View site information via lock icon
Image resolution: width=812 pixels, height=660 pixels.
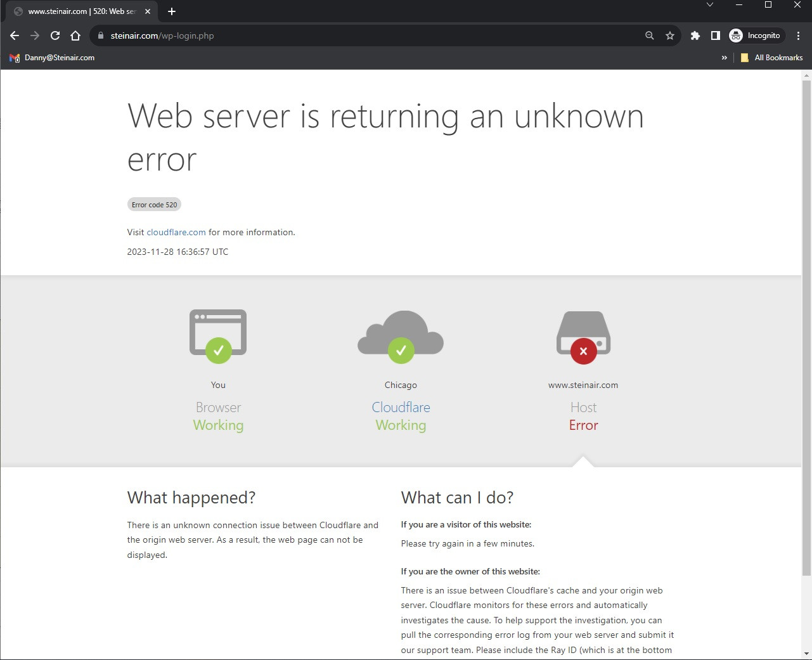pos(100,36)
